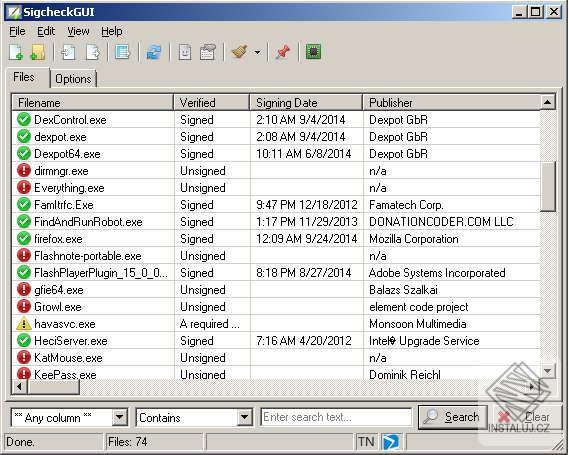Click the vertical scrollbar up arrow

click(547, 102)
